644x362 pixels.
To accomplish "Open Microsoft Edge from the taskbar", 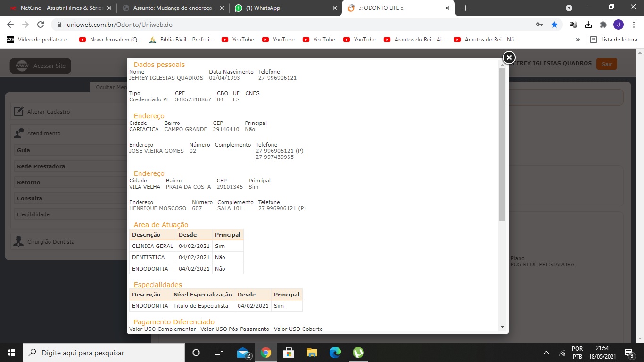I will pos(335,353).
